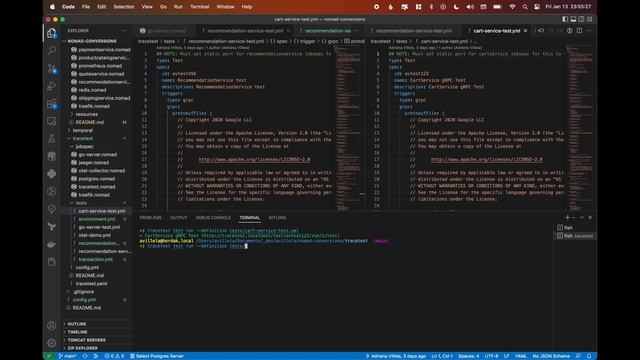Open the Python icon view in activity bar
The image size is (640, 360).
(52, 174)
